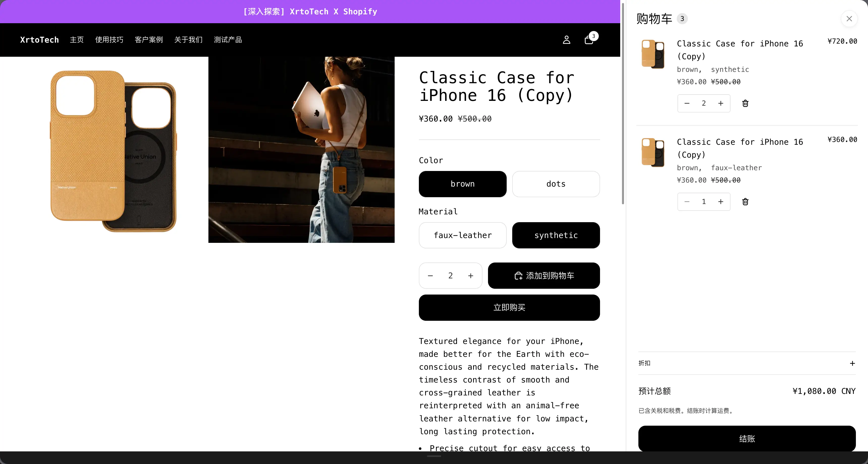Click the 添加到购物车 button

544,276
